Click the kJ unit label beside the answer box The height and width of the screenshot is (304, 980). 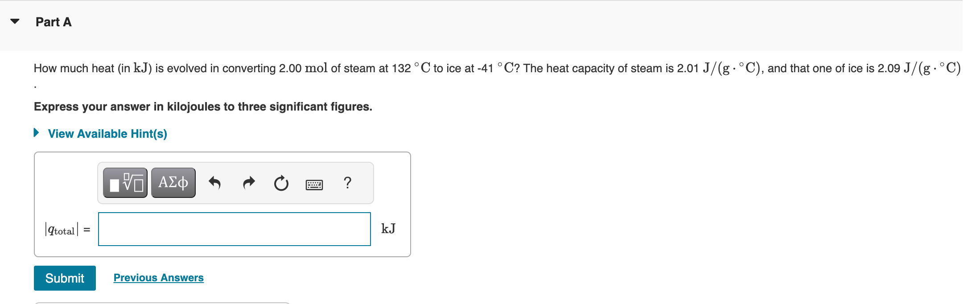pos(387,229)
